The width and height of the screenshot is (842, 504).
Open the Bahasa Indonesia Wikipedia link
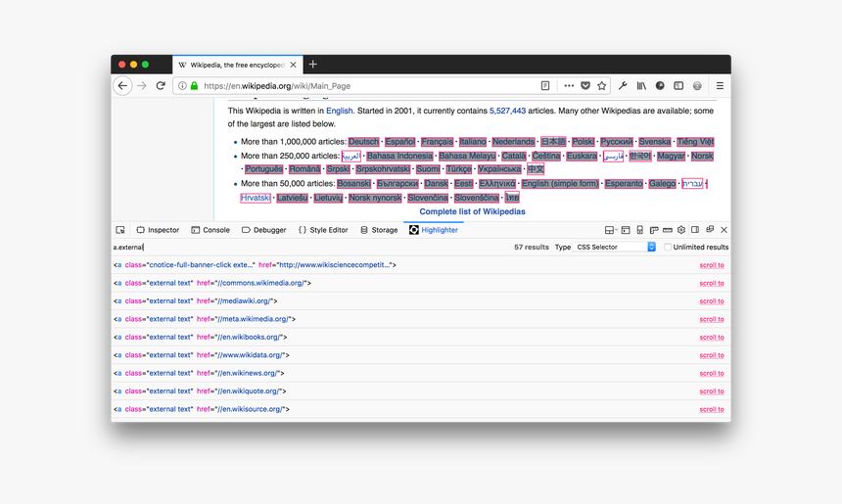[x=399, y=156]
